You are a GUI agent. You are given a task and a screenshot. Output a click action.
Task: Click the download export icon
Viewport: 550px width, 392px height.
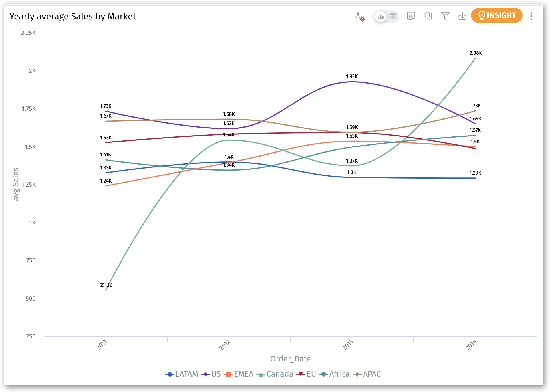(462, 16)
